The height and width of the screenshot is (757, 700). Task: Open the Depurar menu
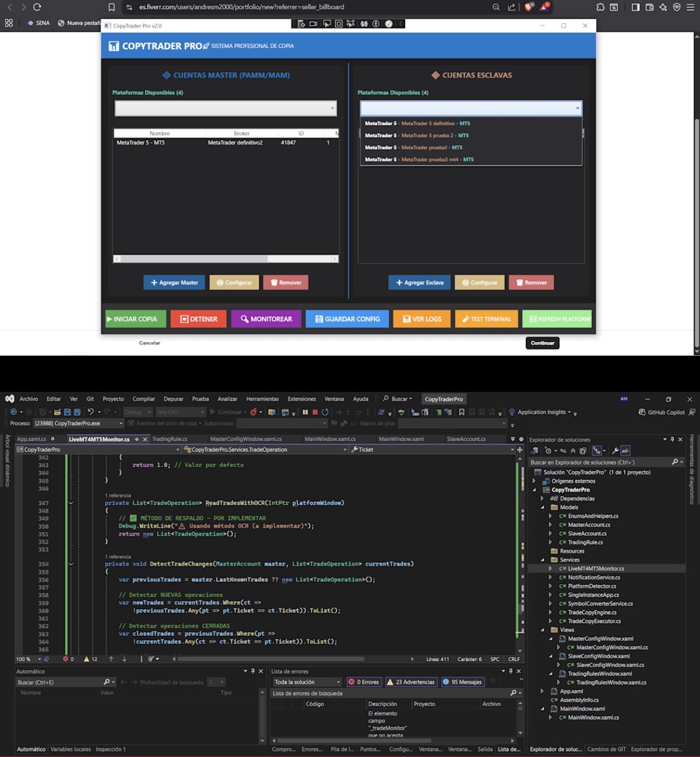[173, 399]
